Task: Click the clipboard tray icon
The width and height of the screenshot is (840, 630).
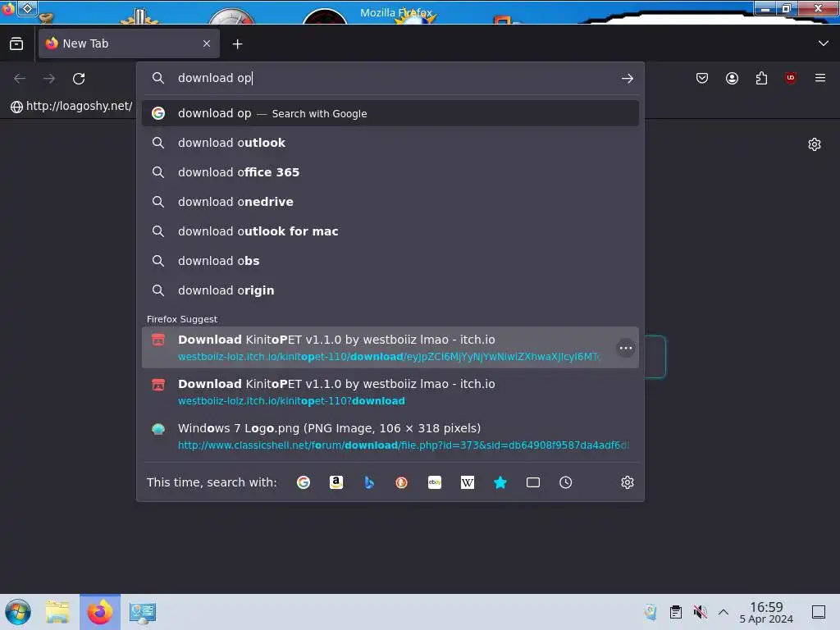Action: pyautogui.click(x=676, y=612)
